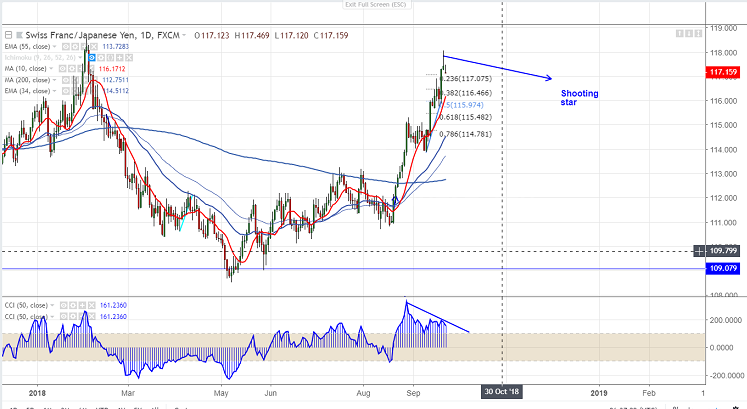Click the Feb label on time axis

coord(649,393)
